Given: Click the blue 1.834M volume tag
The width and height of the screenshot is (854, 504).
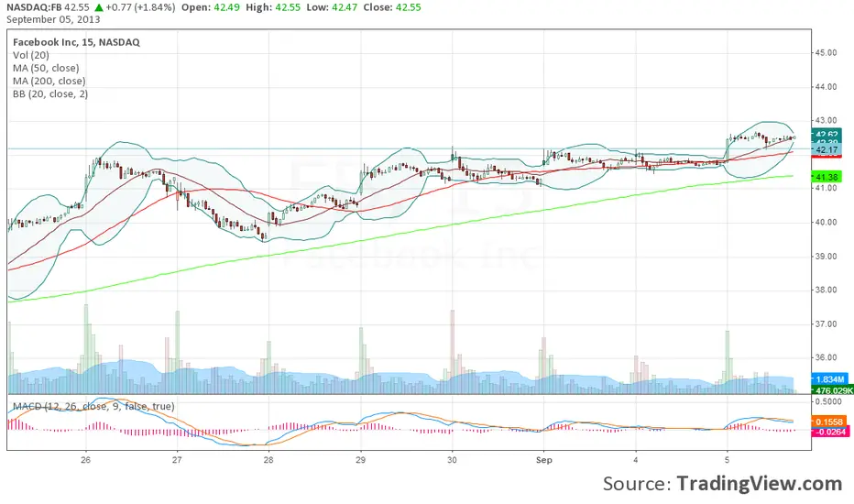Looking at the screenshot, I should click(x=829, y=379).
